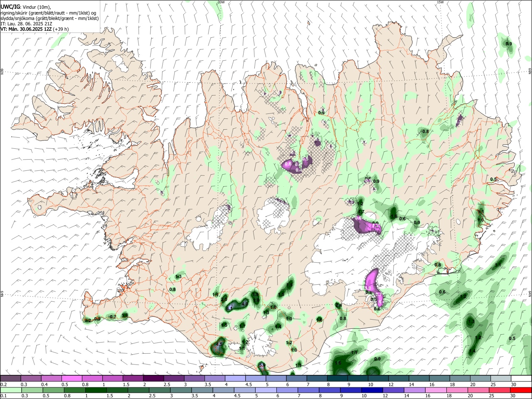Click the darkest purple snow swatch labeled 2
Image resolution: width=532 pixels, height=399 pixels.
[x=153, y=378]
